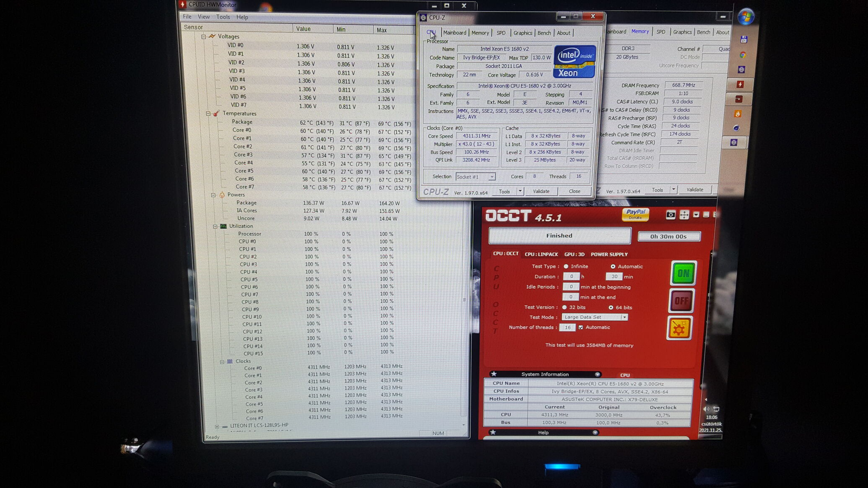Switch to front CPU-Z Memory tab

480,33
